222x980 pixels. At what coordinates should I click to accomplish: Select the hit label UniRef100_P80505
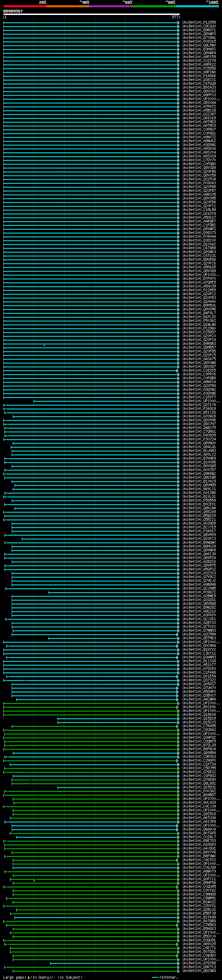click(x=199, y=435)
